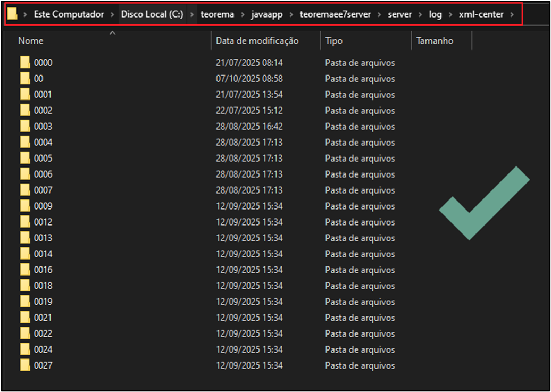Sort by Nome column header

click(31, 41)
